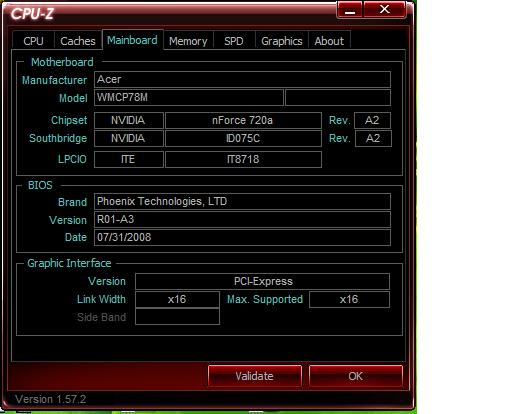The image size is (512, 414).
Task: Select the nForce 720a chipset value
Action: point(243,120)
